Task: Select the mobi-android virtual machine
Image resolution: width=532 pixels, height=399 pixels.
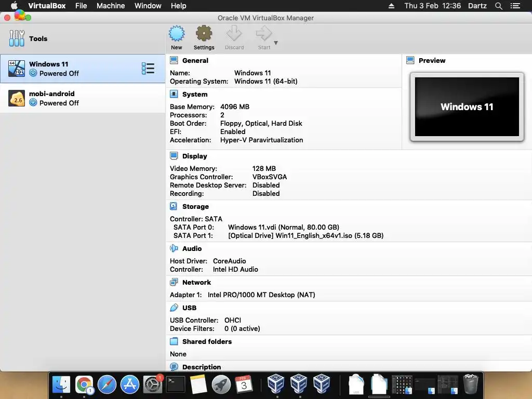Action: pyautogui.click(x=83, y=98)
